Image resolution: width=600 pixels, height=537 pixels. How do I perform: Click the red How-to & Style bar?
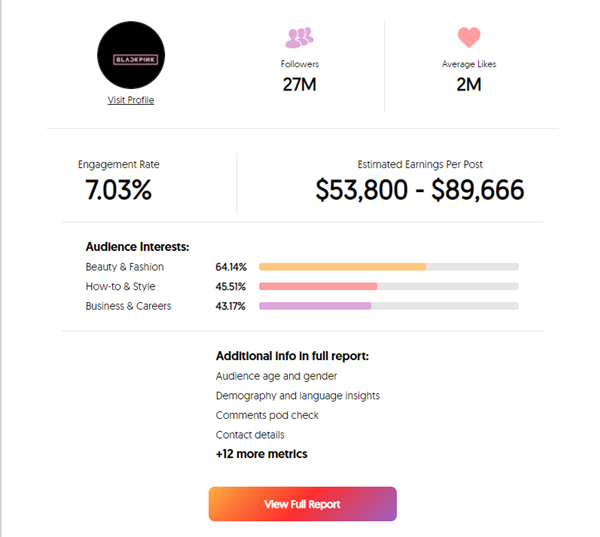[318, 286]
